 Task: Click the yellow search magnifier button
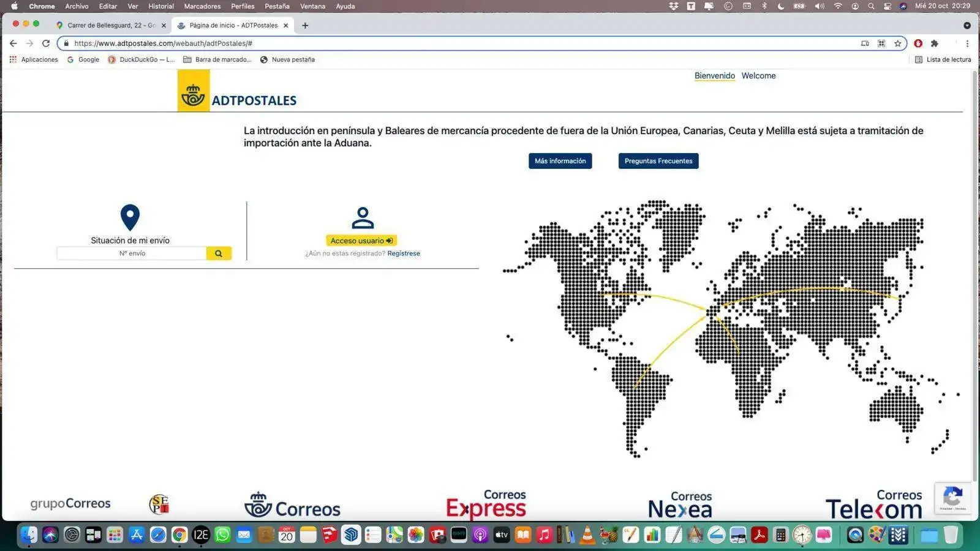[219, 253]
